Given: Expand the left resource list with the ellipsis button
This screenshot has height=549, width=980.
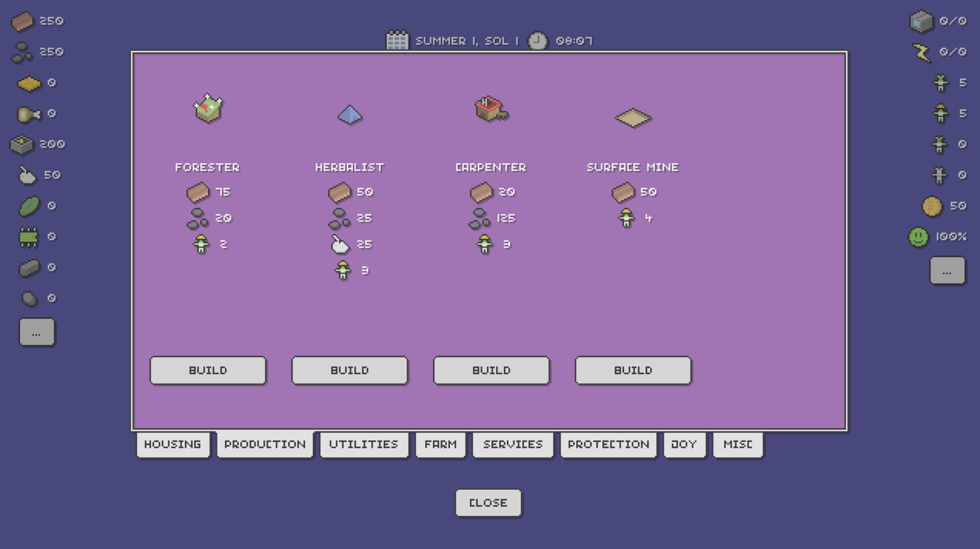Looking at the screenshot, I should pos(36,333).
